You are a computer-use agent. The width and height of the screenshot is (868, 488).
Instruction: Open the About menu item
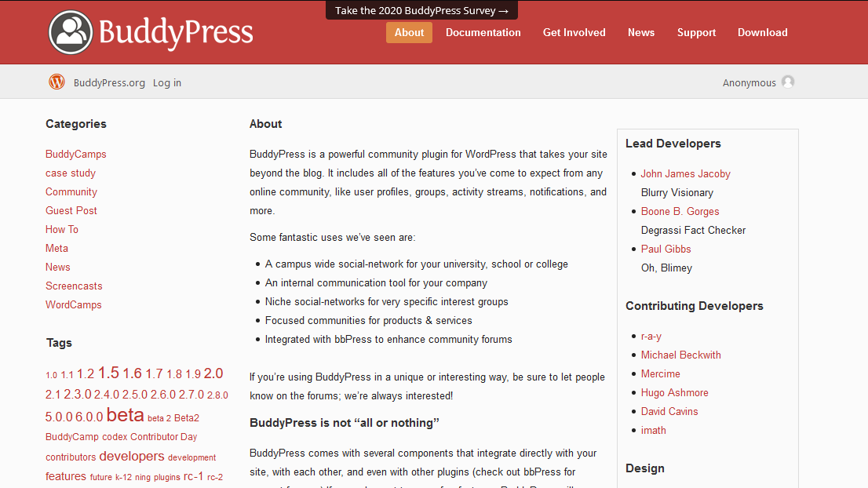pos(409,33)
